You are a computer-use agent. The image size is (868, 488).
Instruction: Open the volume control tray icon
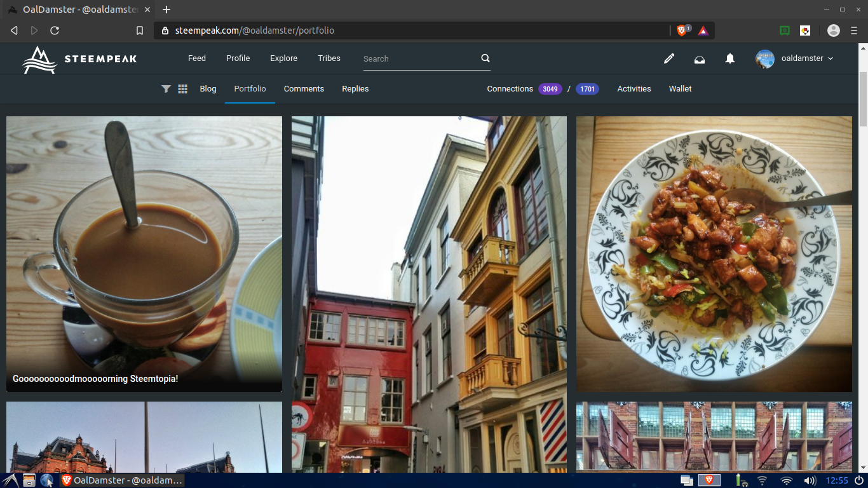810,480
